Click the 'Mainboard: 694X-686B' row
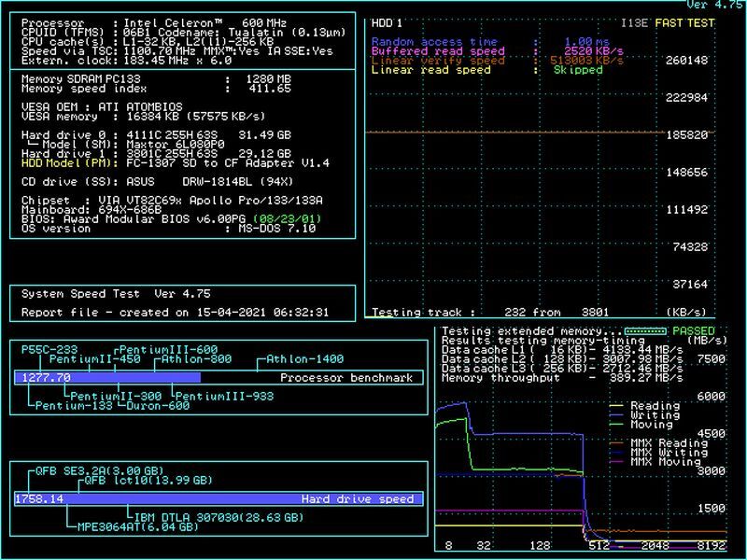The width and height of the screenshot is (747, 560). click(x=92, y=210)
